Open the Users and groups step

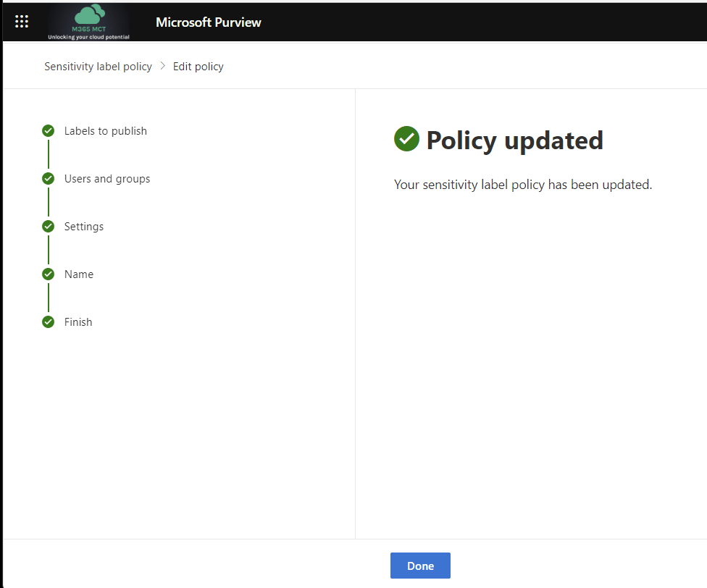tap(107, 179)
